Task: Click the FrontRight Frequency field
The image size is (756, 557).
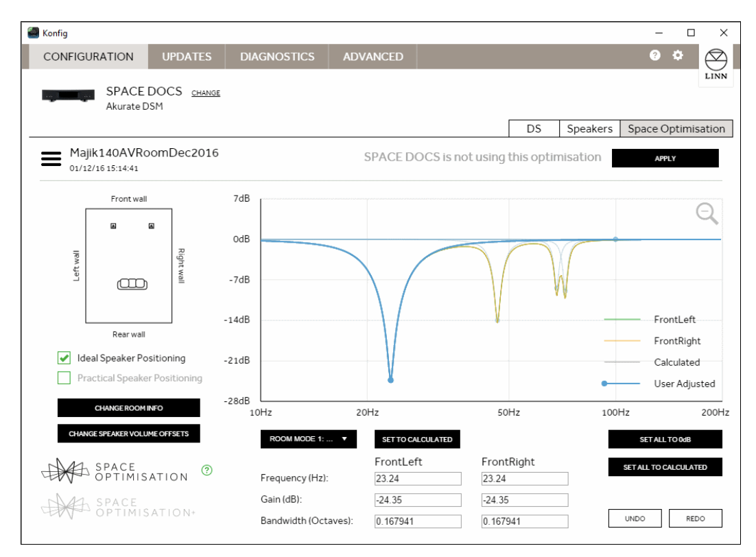Action: pos(525,478)
